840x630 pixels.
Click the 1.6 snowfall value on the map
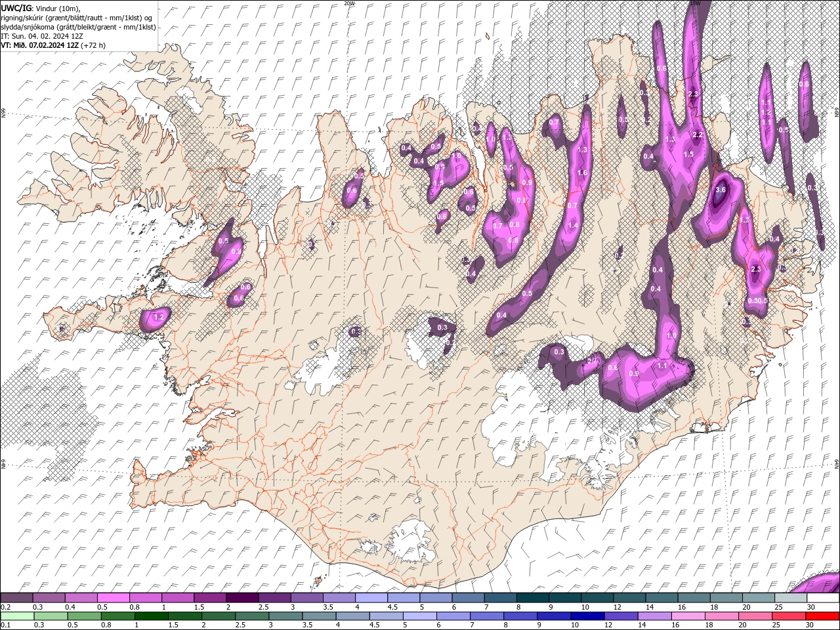(x=581, y=173)
